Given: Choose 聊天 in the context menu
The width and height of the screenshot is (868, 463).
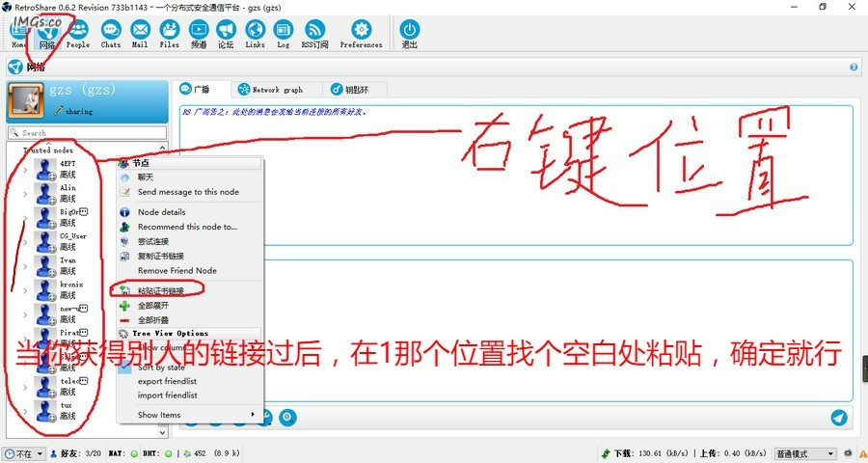Looking at the screenshot, I should click(189, 177).
